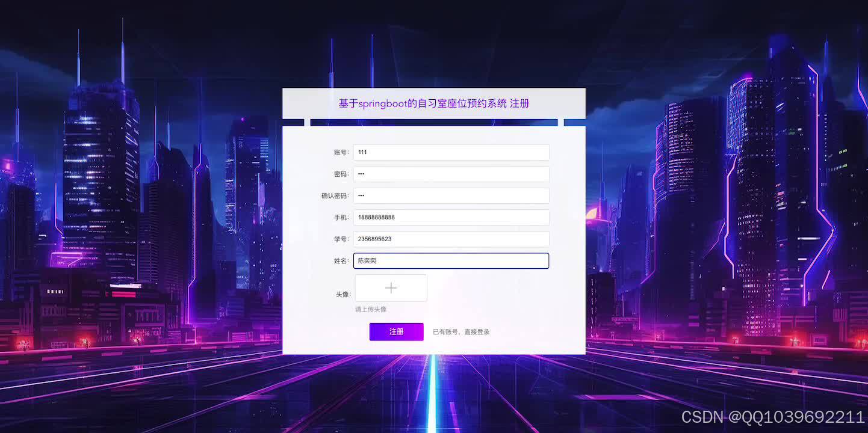868x433 pixels.
Task: Click the 密码 field label
Action: click(x=341, y=174)
